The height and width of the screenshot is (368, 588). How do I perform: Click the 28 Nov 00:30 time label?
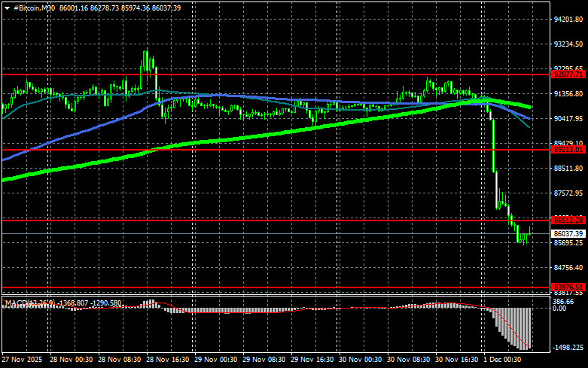[x=72, y=360]
